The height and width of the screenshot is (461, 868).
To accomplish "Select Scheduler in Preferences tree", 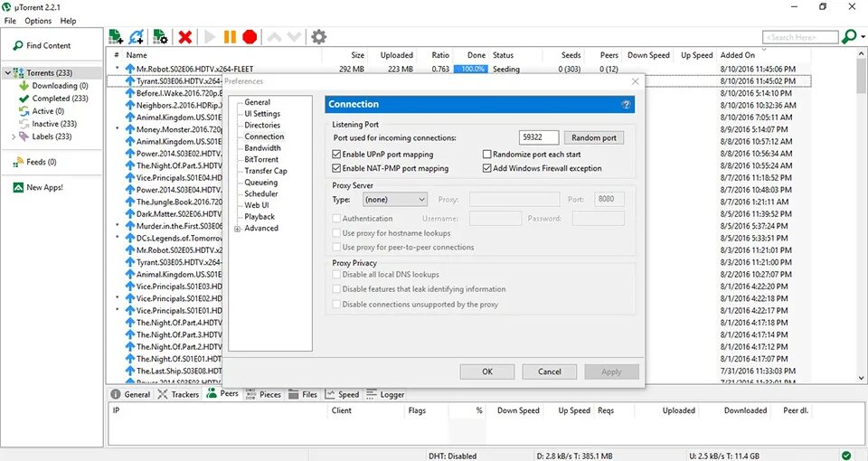I will click(261, 193).
